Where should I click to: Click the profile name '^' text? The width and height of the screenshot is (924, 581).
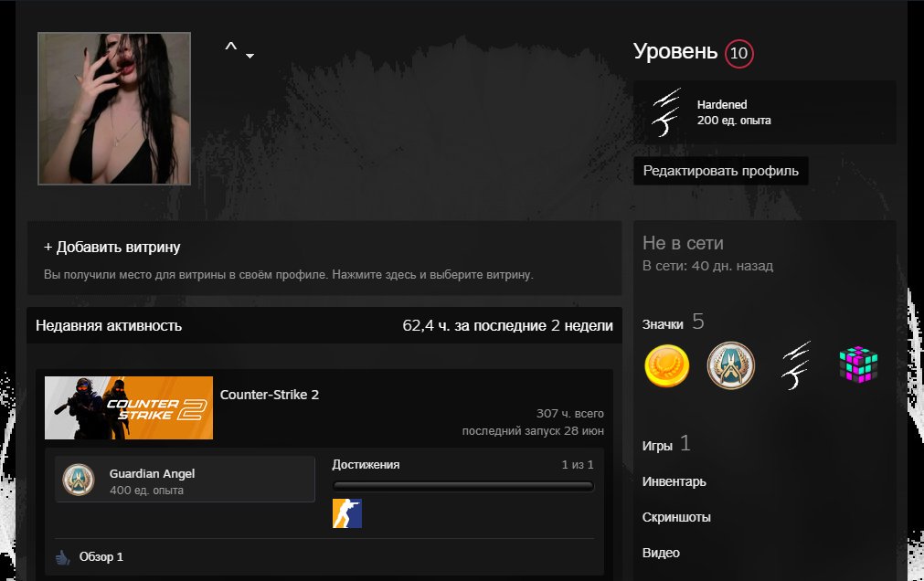point(231,48)
